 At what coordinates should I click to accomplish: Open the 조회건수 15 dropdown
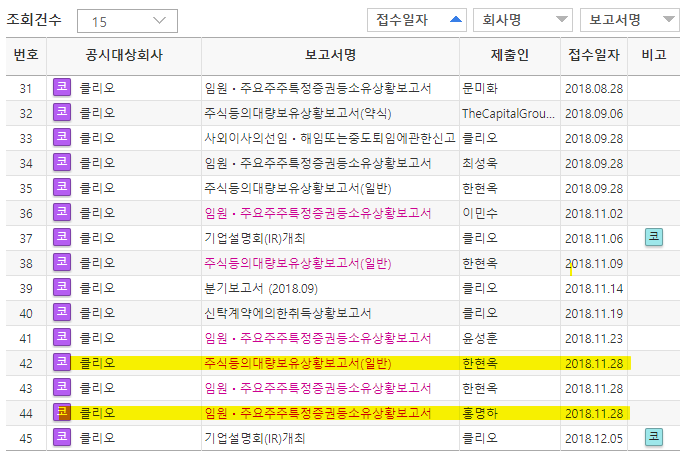point(127,21)
